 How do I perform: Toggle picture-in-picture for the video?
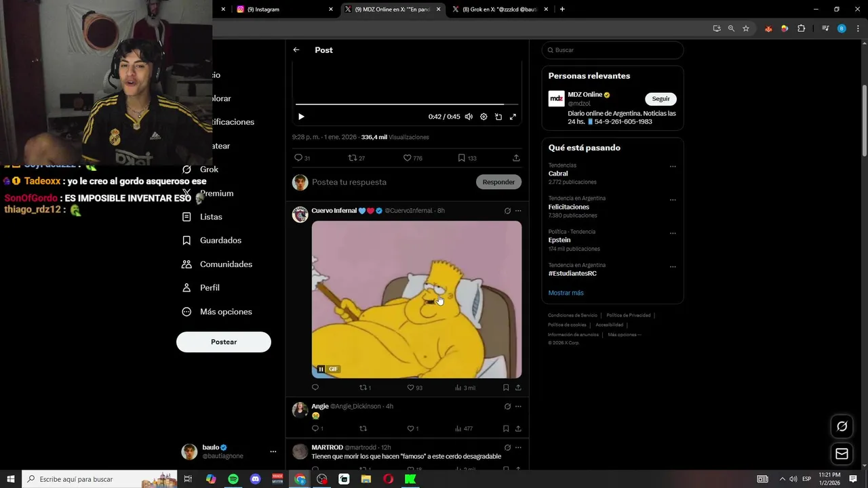(498, 117)
